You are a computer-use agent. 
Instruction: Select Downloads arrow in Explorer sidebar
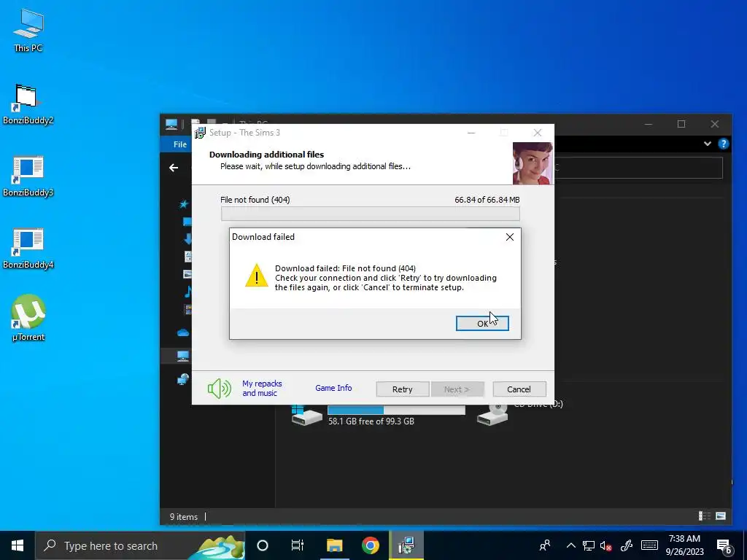187,239
